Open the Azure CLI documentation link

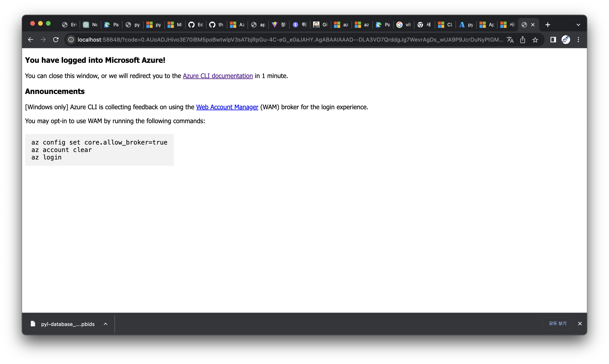pos(218,76)
